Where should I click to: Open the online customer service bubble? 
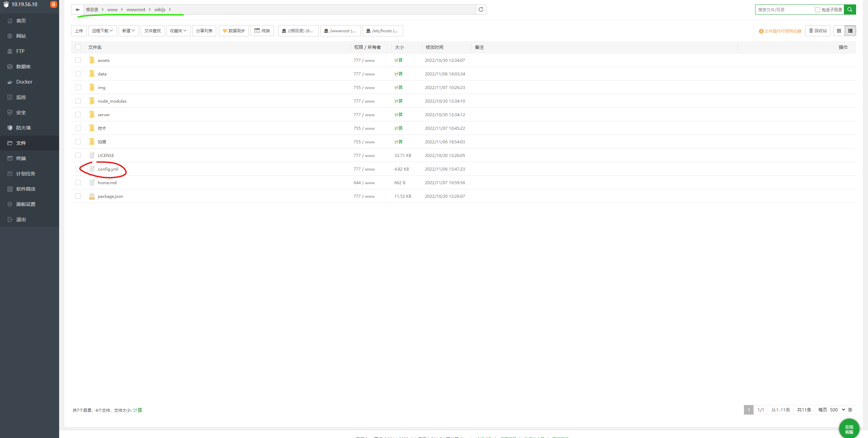tap(849, 429)
